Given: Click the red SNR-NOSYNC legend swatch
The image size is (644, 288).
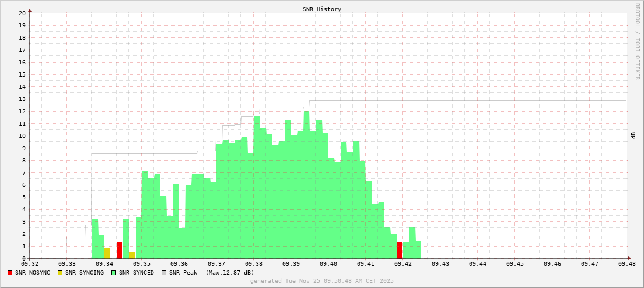Looking at the screenshot, I should pos(10,273).
